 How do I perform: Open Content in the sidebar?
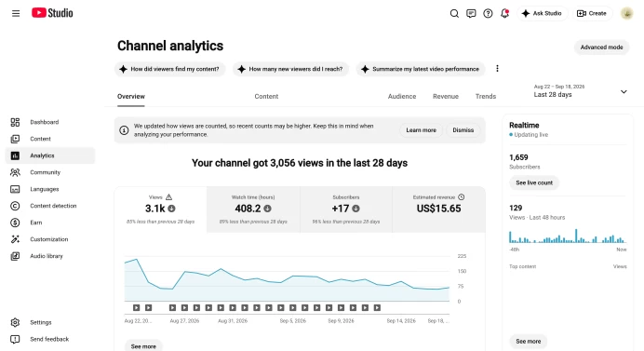50,139
